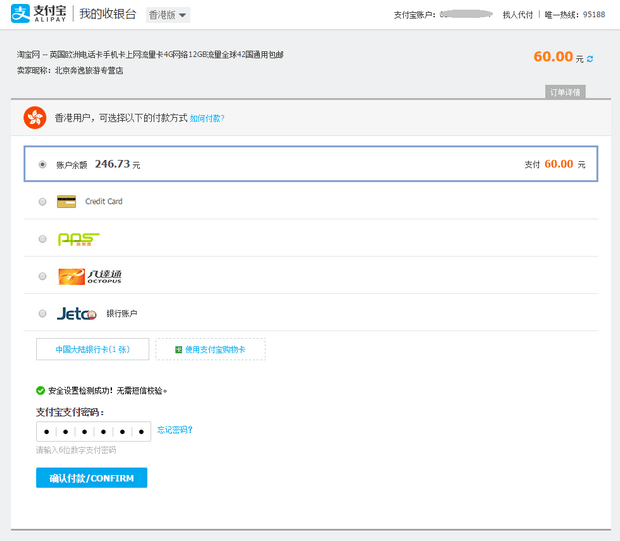Click the green shopping card icon
The height and width of the screenshot is (541, 620).
click(178, 350)
